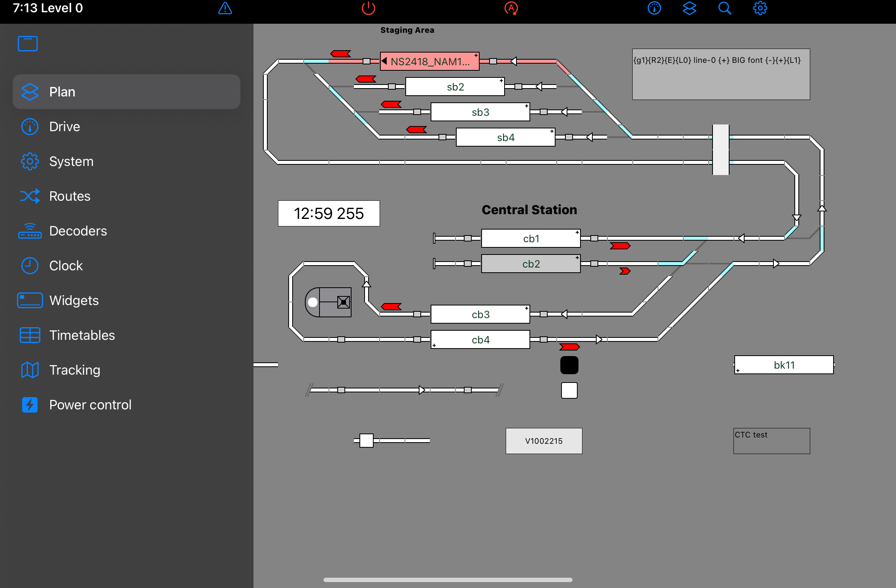Image resolution: width=896 pixels, height=588 pixels.
Task: Open the layers icon in top bar
Action: click(689, 8)
